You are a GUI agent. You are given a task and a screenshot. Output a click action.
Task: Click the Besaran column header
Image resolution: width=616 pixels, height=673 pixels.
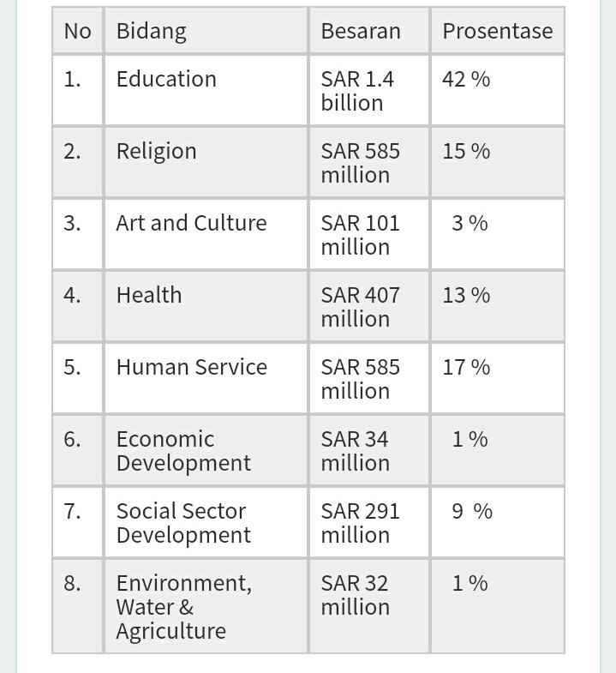click(369, 31)
